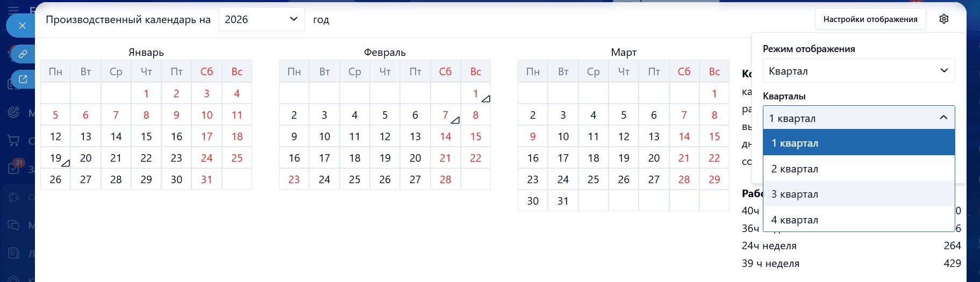Open the hamburger menu in dimmed sidebar
The width and height of the screenshot is (980, 282).
[13, 10]
